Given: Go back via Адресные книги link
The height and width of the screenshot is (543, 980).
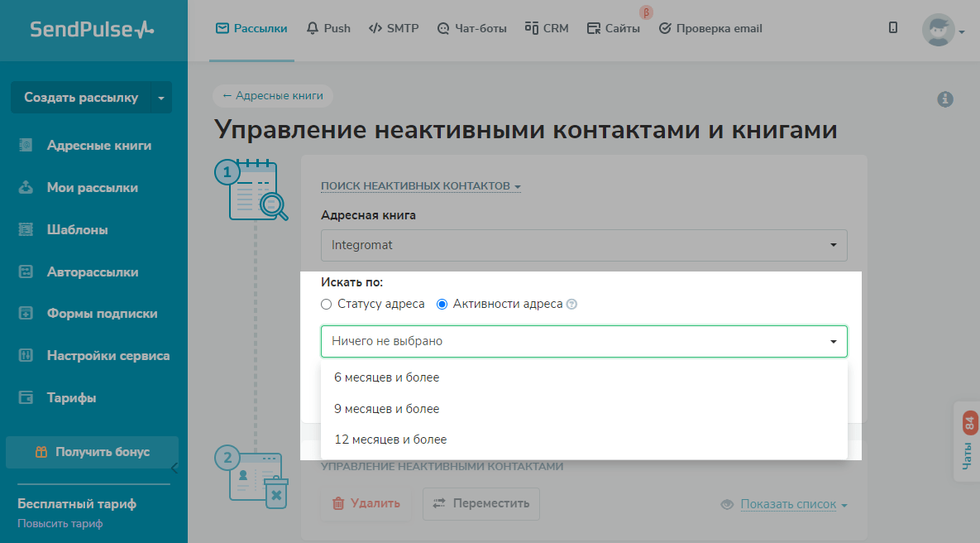Looking at the screenshot, I should (x=273, y=96).
